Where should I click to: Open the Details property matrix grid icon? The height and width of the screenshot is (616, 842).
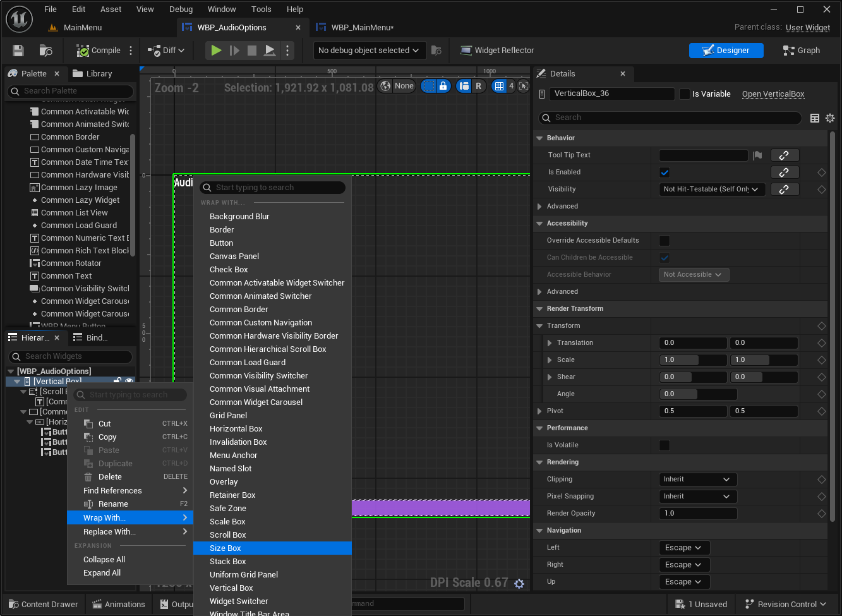[x=815, y=118]
